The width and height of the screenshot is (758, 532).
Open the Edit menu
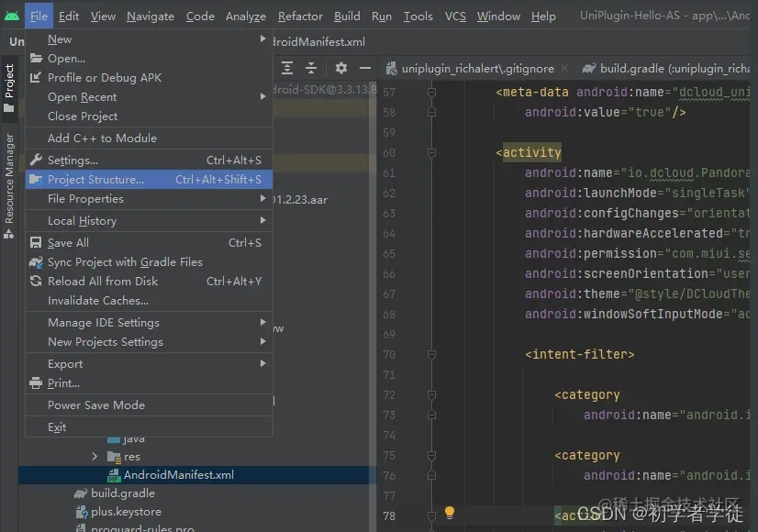tap(69, 17)
